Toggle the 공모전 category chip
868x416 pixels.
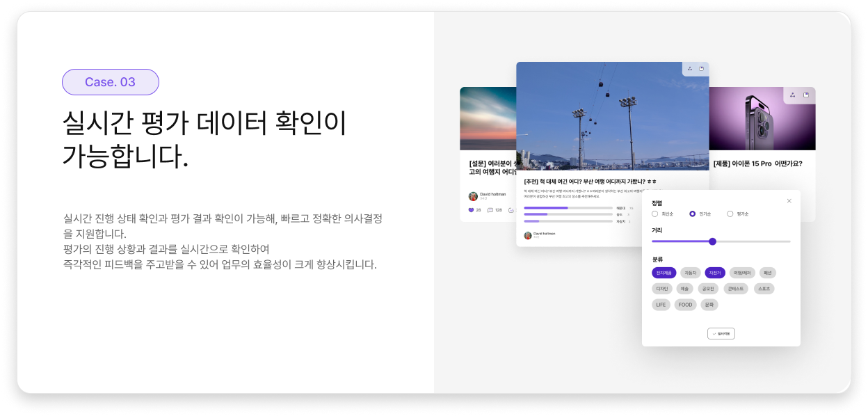[708, 289]
